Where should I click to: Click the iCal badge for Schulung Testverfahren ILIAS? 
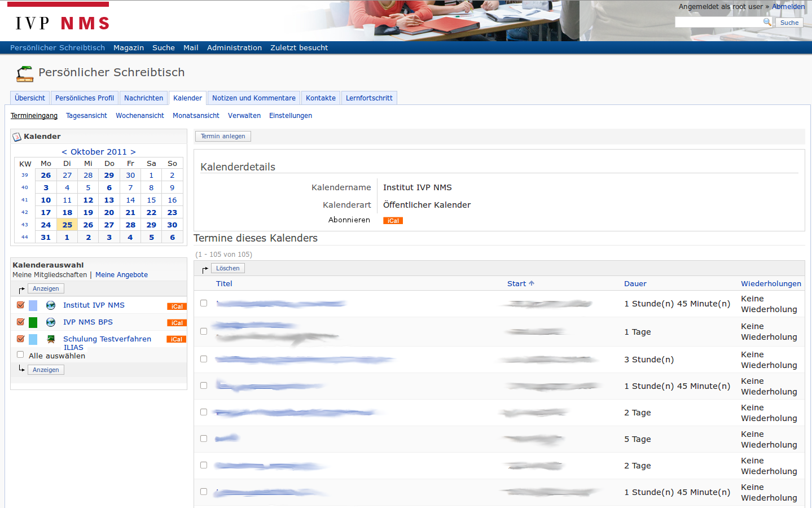click(x=177, y=339)
